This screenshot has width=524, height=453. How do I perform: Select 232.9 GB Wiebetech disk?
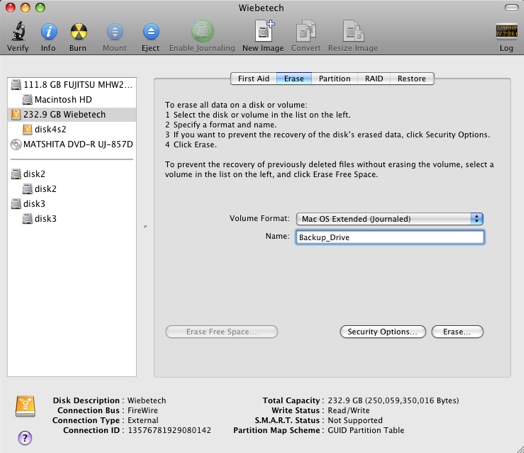click(72, 115)
